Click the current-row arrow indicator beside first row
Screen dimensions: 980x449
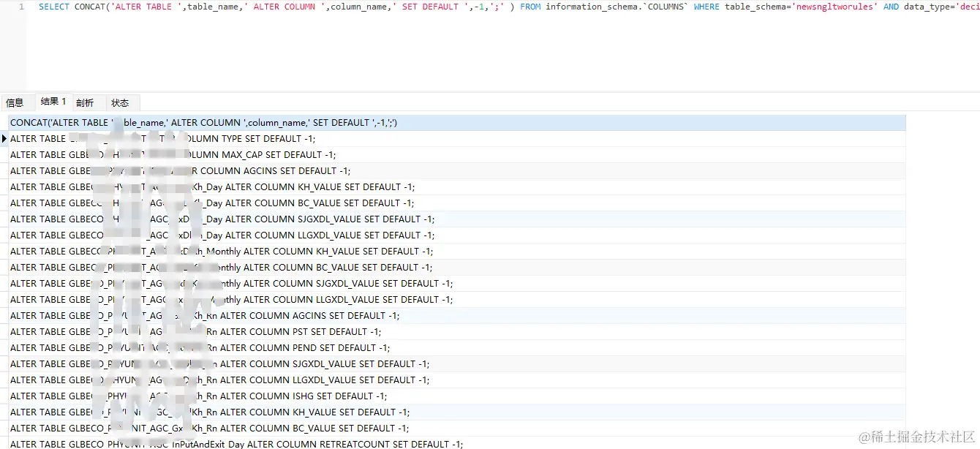[4, 139]
